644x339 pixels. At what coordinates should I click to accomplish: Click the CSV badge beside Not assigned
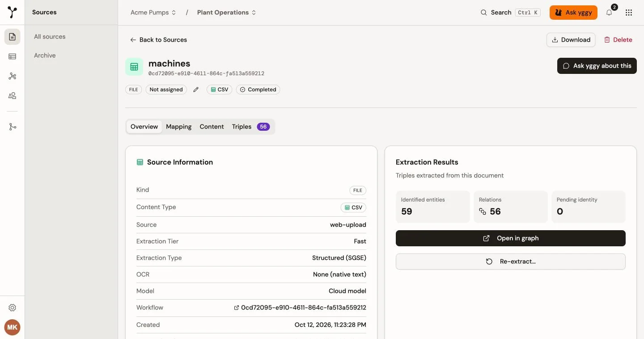219,90
